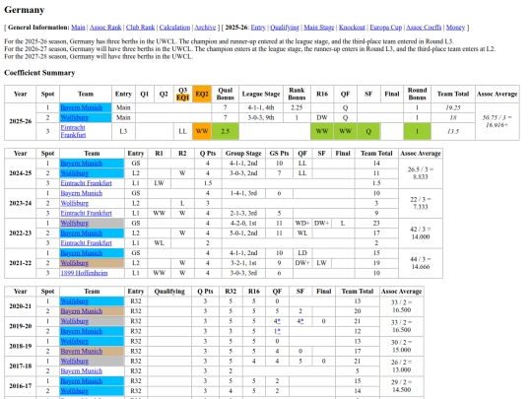The image size is (532, 399).
Task: Select the '26.5 / 3 = 8.833' average cell
Action: 421,173
